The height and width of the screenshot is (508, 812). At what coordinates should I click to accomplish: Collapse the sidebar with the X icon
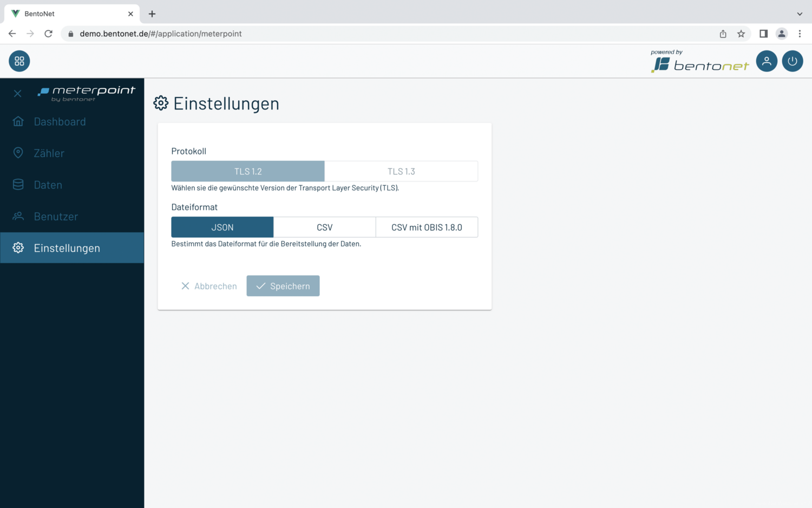coord(18,94)
